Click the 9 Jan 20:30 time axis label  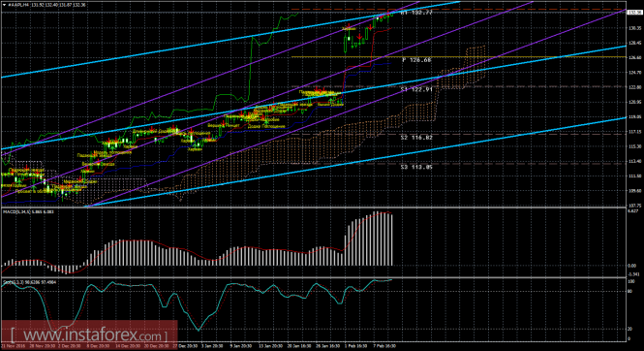242,346
